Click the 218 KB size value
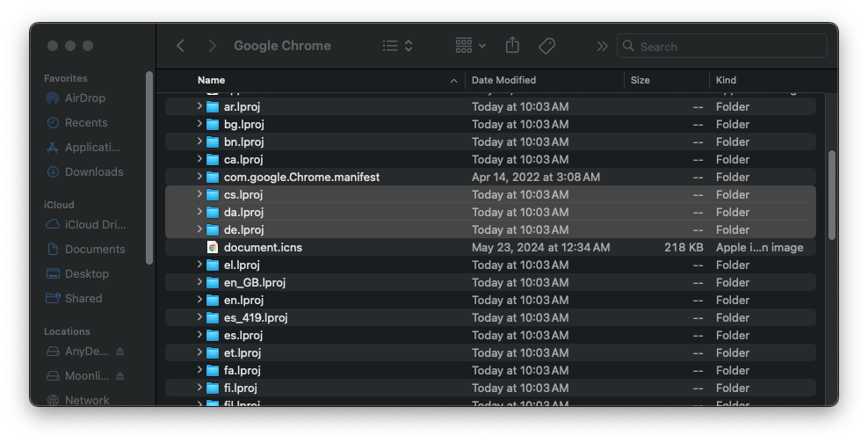 (684, 248)
